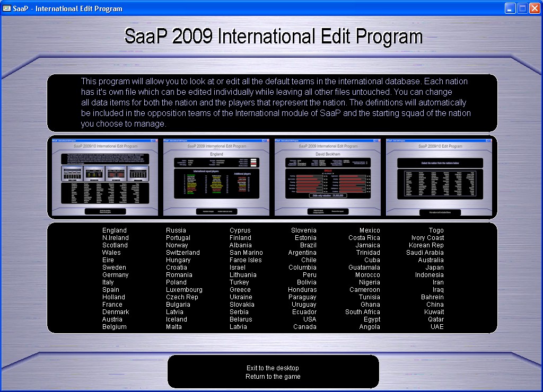Select San Marino from the list

point(246,253)
